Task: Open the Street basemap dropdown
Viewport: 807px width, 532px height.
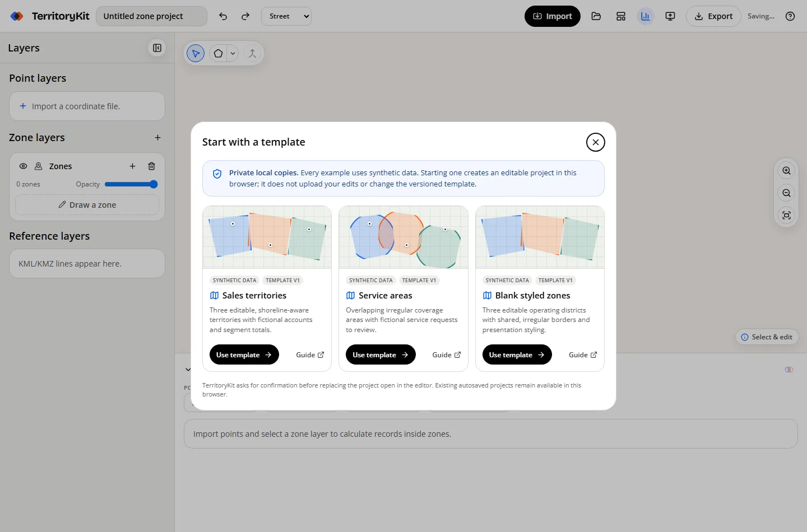Action: 286,16
